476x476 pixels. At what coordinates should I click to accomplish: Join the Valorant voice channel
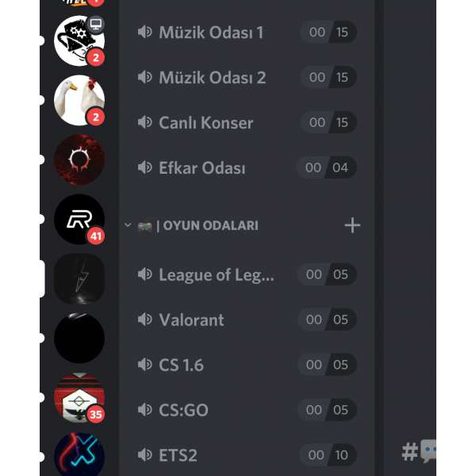pyautogui.click(x=246, y=320)
